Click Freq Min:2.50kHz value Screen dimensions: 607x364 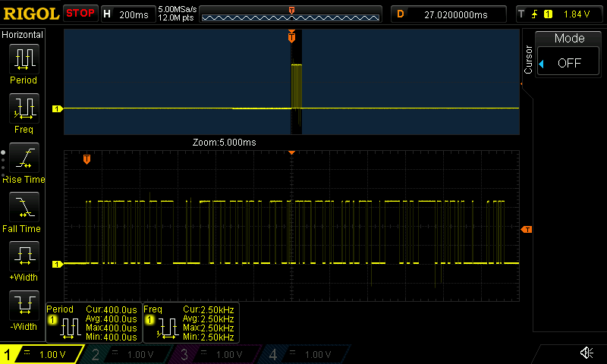click(208, 337)
